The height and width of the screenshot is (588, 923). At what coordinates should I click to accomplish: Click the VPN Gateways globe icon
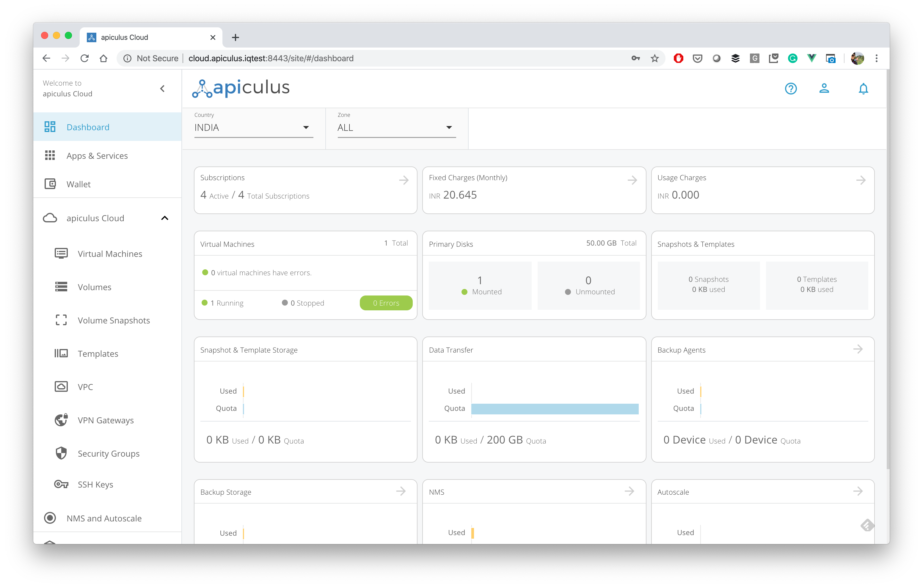click(61, 420)
